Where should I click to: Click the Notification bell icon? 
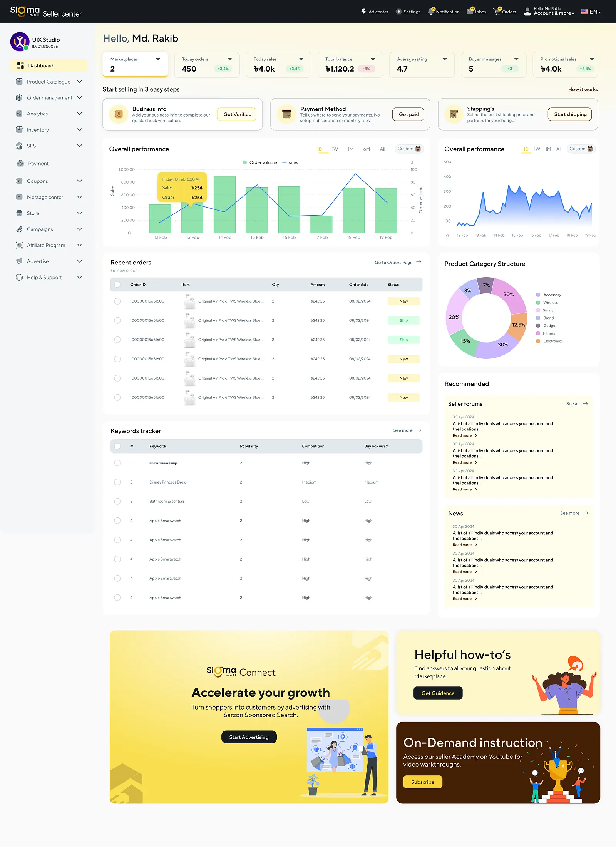431,11
